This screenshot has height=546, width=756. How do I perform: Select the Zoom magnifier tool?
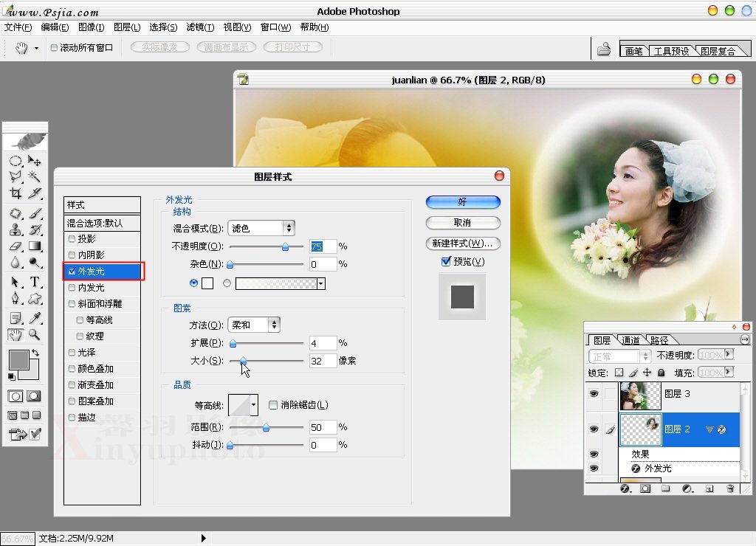pyautogui.click(x=34, y=335)
